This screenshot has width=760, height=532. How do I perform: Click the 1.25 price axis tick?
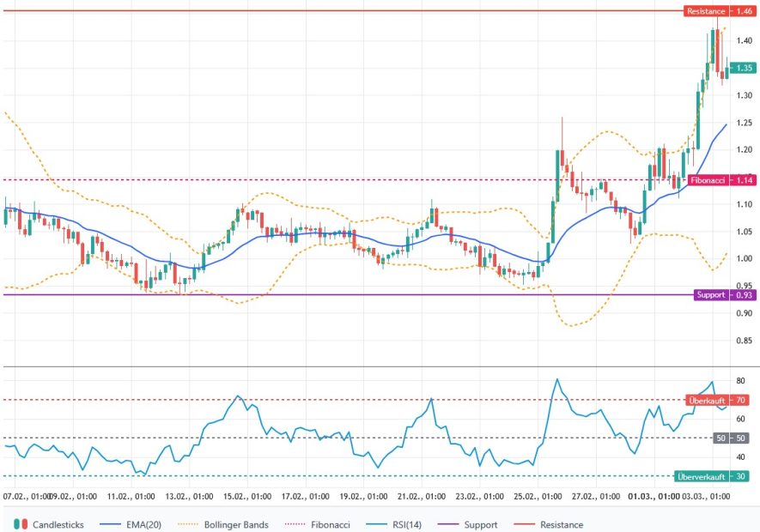[744, 123]
